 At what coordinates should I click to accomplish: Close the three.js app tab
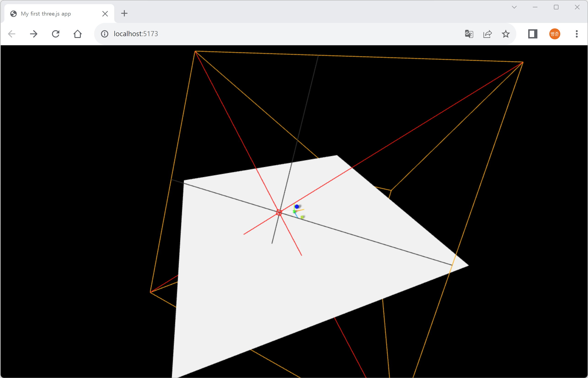tap(105, 14)
